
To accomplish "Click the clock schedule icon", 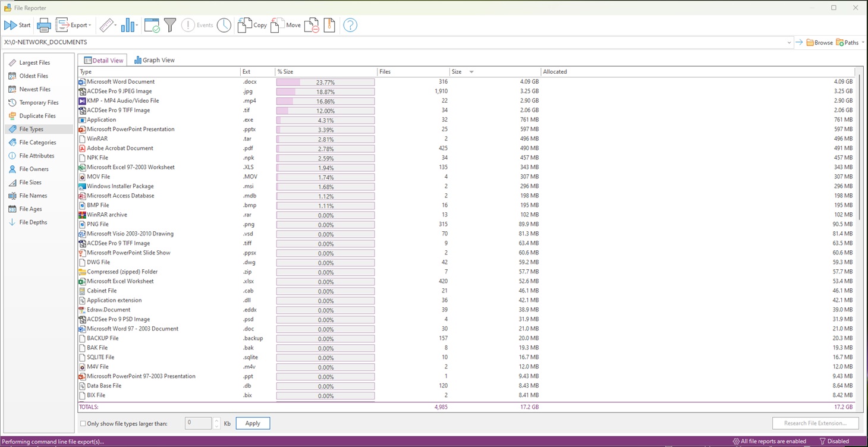I will coord(224,25).
